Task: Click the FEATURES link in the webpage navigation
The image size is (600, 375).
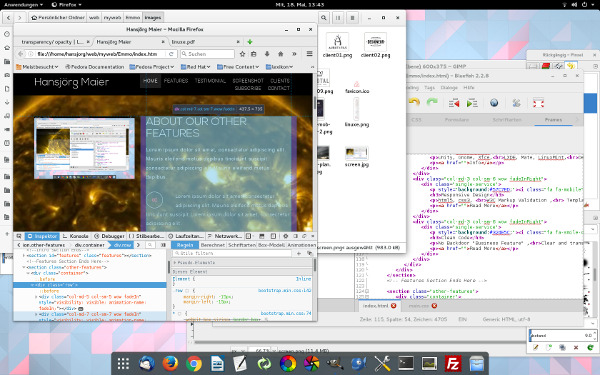Action: click(176, 81)
